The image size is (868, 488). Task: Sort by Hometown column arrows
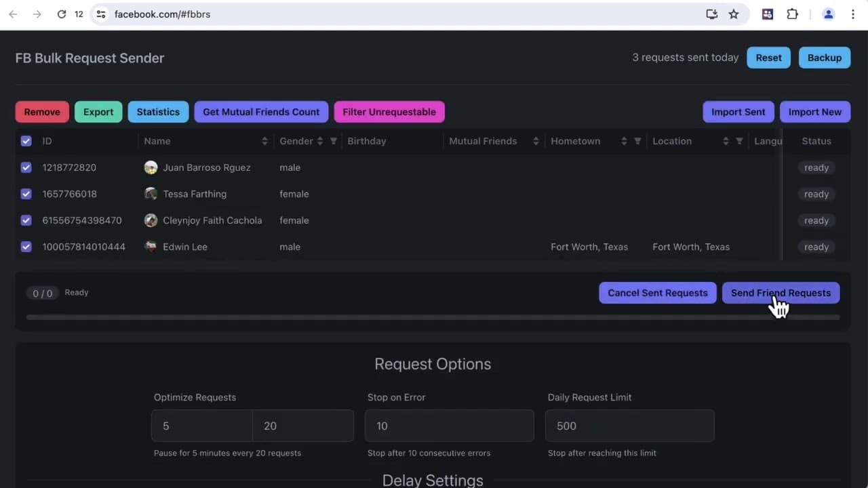(x=624, y=141)
